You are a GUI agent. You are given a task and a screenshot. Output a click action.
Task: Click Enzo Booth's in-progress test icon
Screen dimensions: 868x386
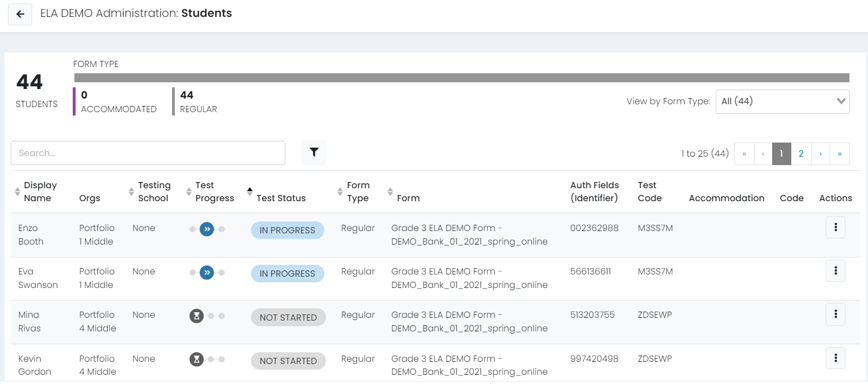[207, 229]
